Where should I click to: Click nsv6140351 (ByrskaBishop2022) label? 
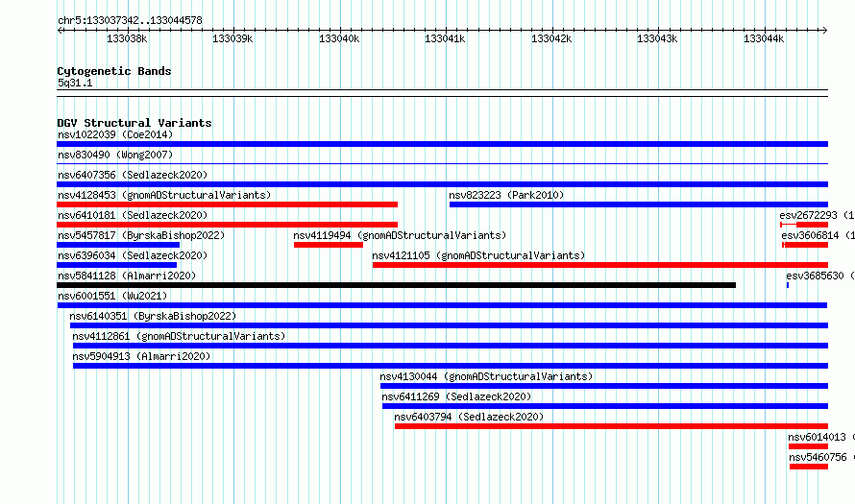[x=153, y=316]
